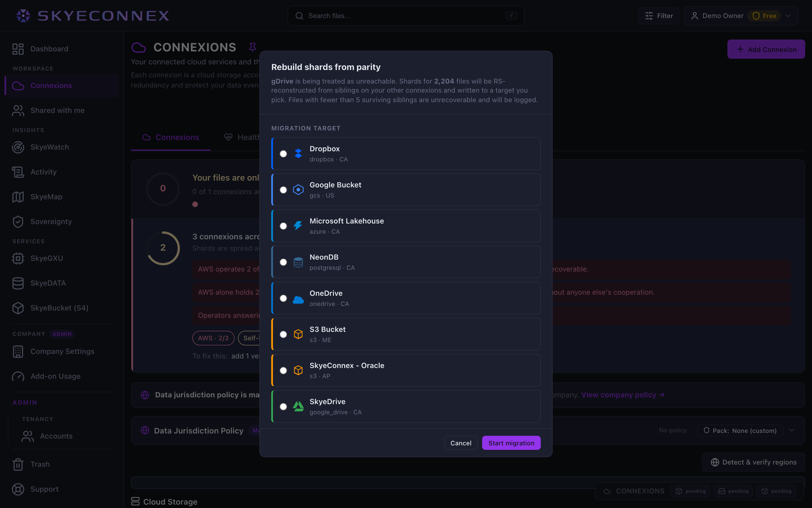Viewport: 812px width, 508px height.
Task: Click the Trash bin icon
Action: click(x=18, y=464)
